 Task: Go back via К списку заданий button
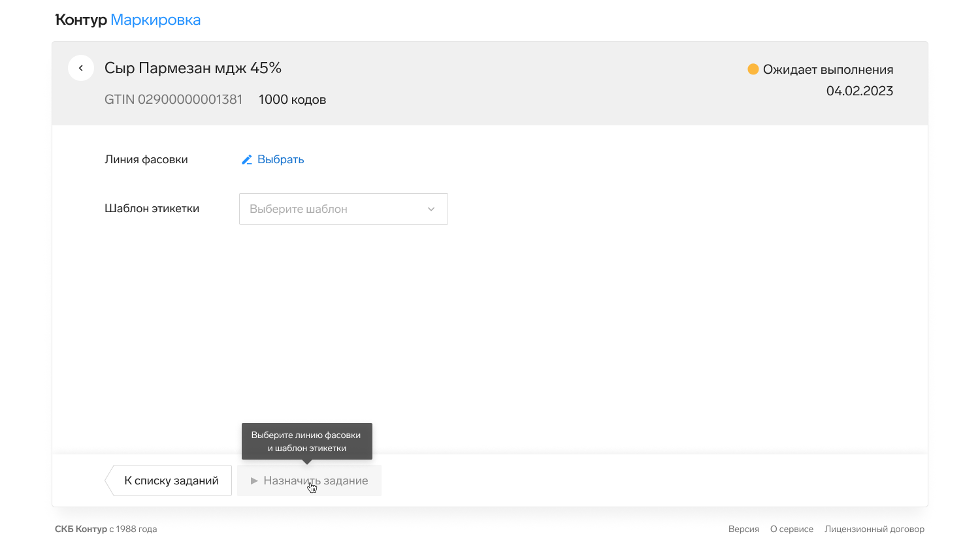coord(169,480)
